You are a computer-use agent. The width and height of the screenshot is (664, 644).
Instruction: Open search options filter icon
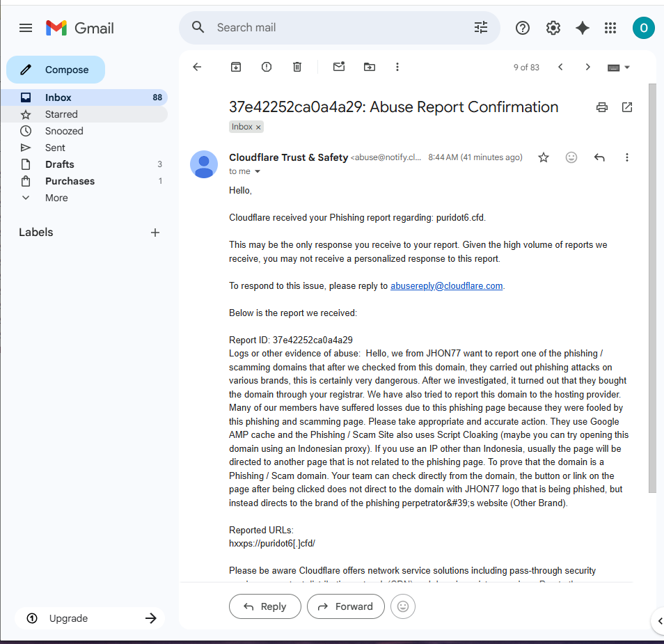[x=481, y=28]
